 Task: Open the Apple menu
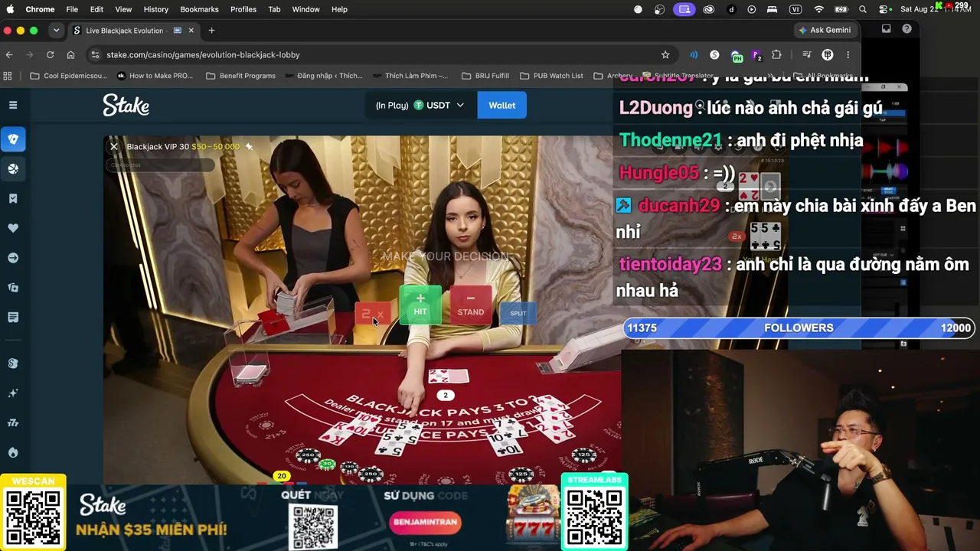click(11, 9)
